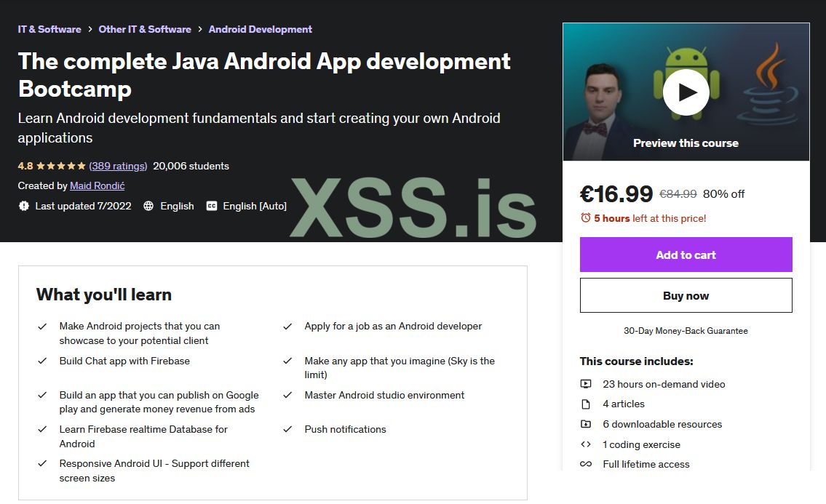Click the checkmark beside Build Chat app with Firebase
Image resolution: width=826 pixels, height=504 pixels.
[x=42, y=361]
